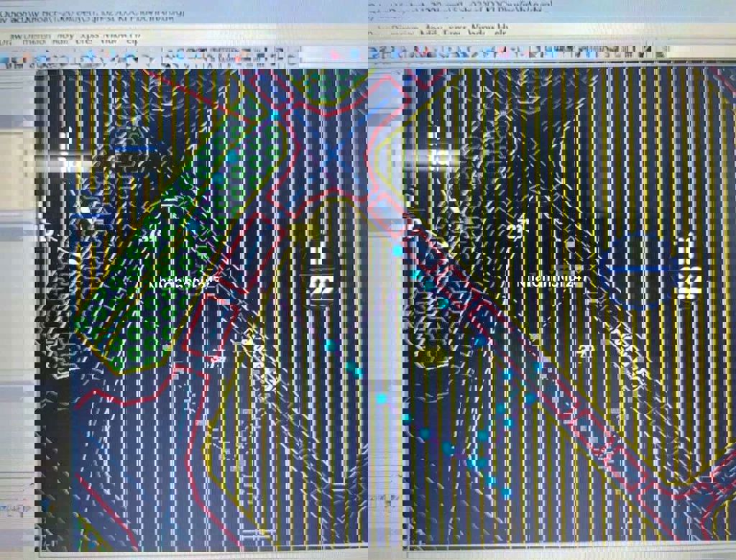Viewport: 736px width, 560px height.
Task: Click the number 21 label in right map
Action: point(513,229)
